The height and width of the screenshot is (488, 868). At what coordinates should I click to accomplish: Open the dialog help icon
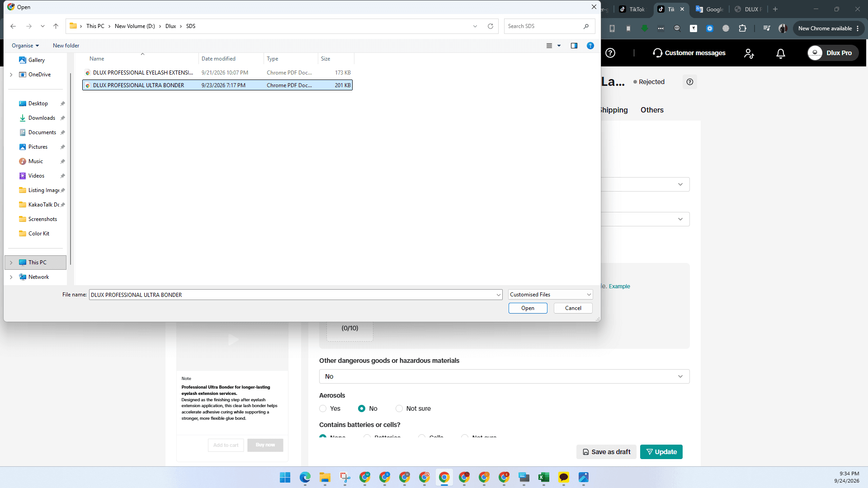click(590, 46)
